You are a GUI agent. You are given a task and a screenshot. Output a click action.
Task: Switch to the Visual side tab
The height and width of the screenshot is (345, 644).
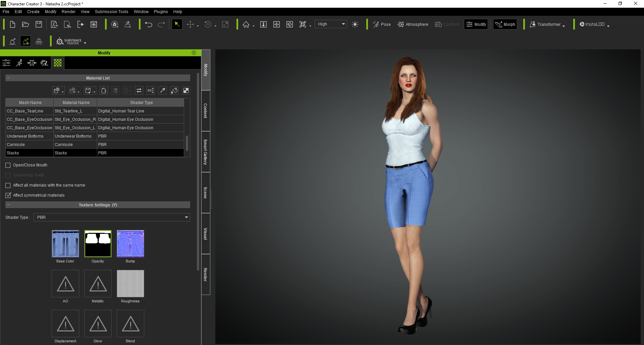[206, 234]
